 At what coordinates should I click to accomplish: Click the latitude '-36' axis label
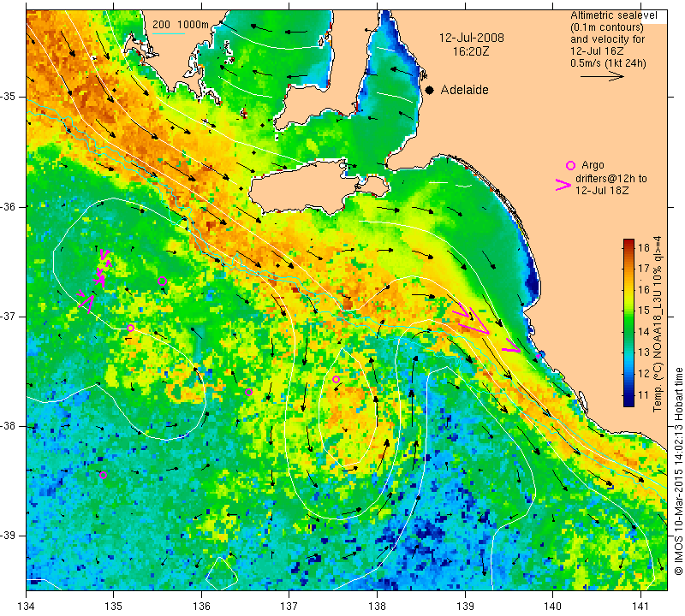9,206
